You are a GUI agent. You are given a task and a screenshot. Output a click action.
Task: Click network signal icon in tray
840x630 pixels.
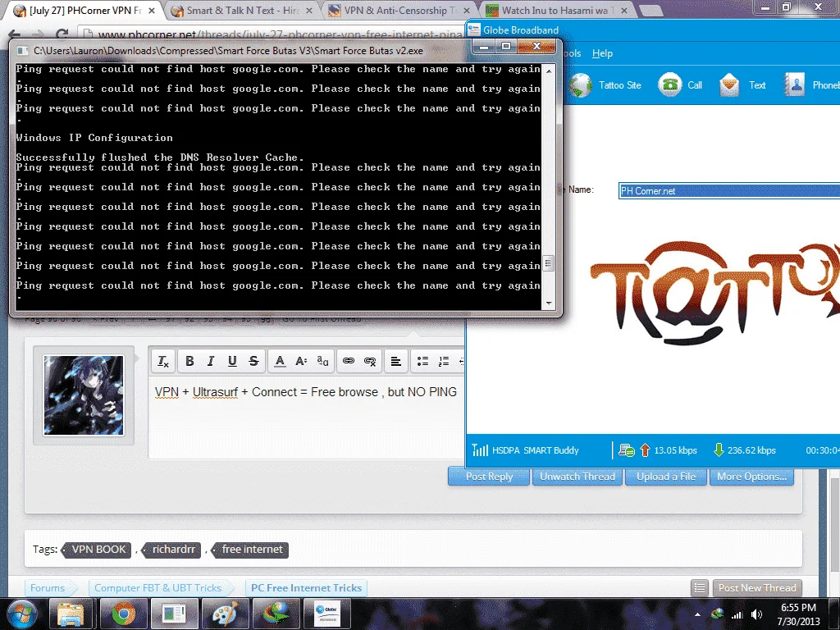(737, 614)
